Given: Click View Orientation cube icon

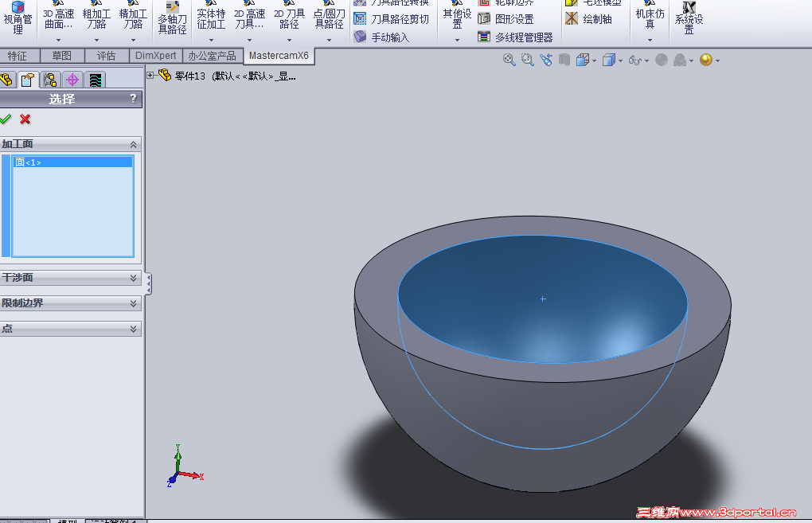Looking at the screenshot, I should point(583,60).
